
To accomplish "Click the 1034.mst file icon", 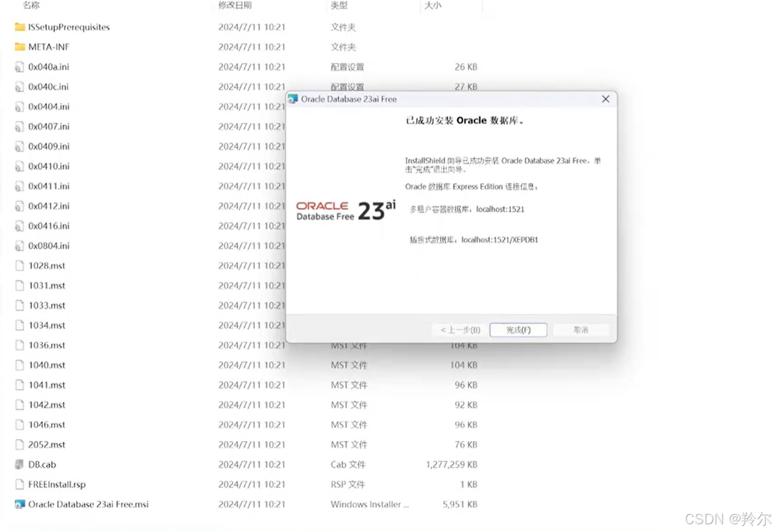I will 20,326.
